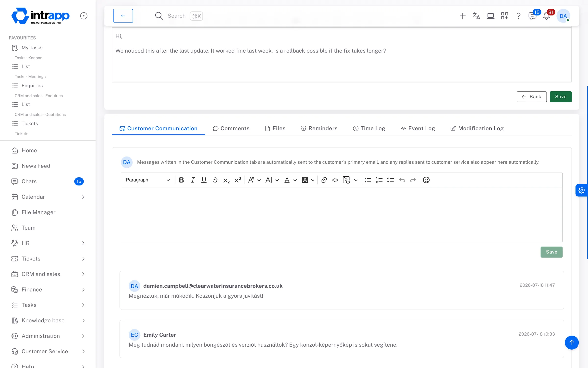
Task: Open the notifications bell with 81 badge
Action: point(547,16)
